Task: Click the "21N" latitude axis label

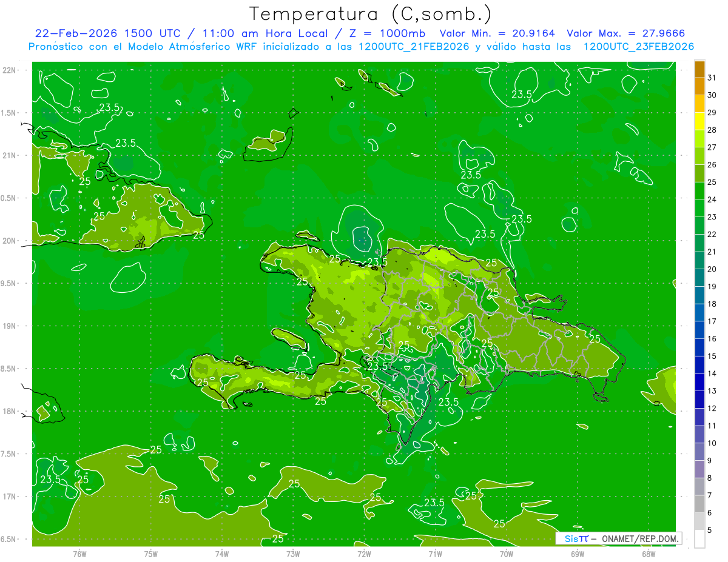Action: [x=9, y=155]
